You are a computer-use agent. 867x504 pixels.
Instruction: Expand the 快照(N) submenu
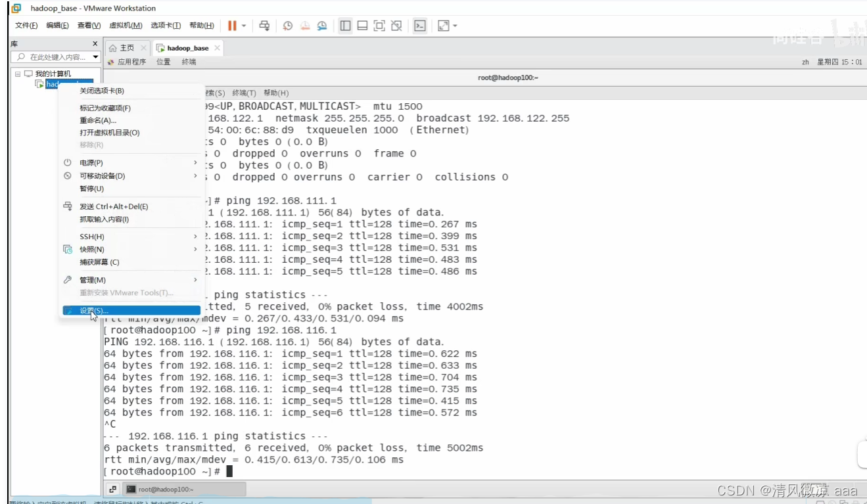pyautogui.click(x=131, y=249)
